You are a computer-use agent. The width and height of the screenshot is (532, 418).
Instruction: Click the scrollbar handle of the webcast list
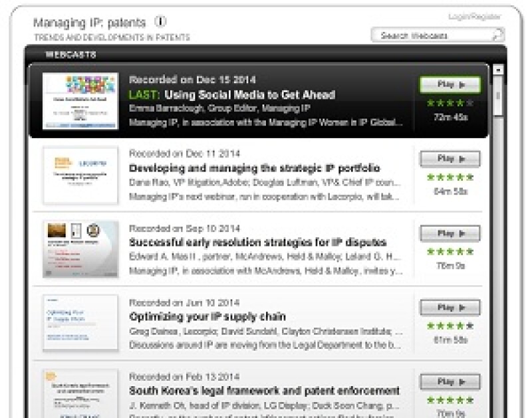click(498, 96)
